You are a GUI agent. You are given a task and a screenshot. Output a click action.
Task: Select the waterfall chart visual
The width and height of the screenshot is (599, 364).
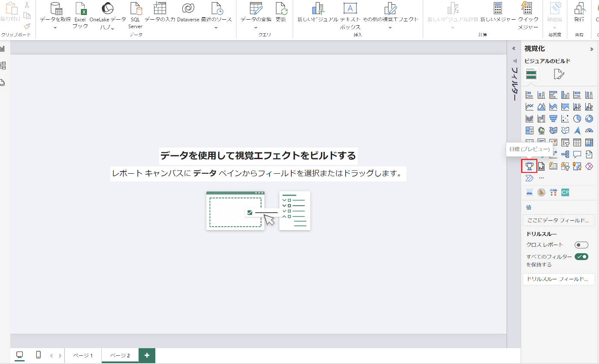click(541, 118)
